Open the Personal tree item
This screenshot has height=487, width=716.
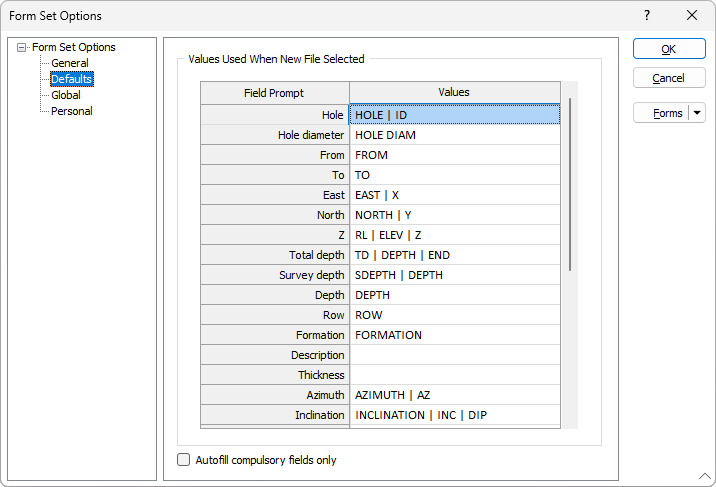coord(72,111)
